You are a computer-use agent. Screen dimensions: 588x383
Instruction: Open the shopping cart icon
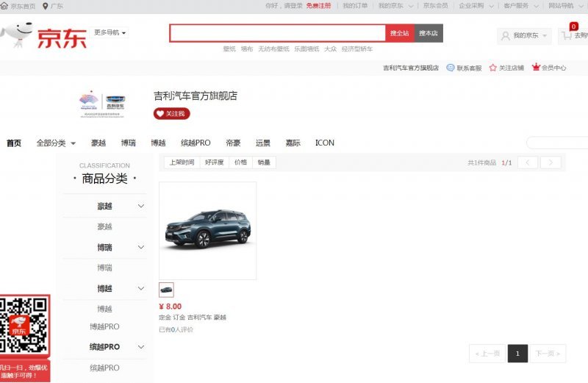[x=565, y=35]
